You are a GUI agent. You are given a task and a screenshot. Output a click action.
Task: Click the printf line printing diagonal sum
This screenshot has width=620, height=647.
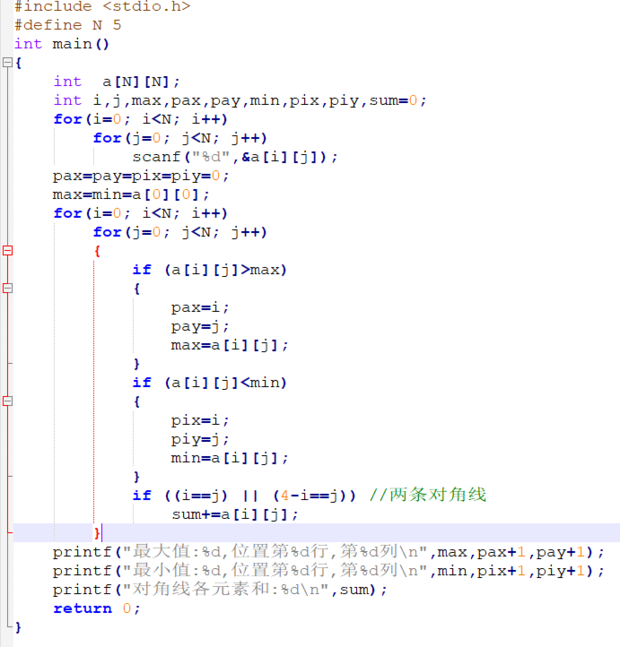tap(220, 590)
